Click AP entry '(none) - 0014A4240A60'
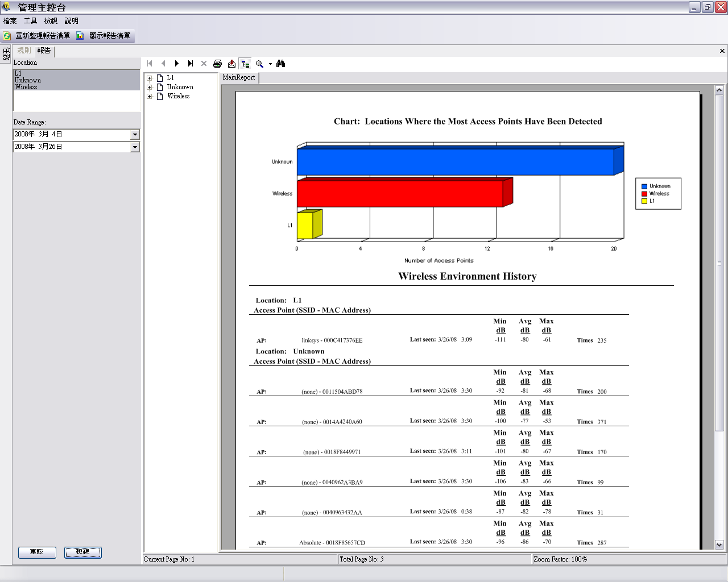The height and width of the screenshot is (582, 728). (x=332, y=422)
